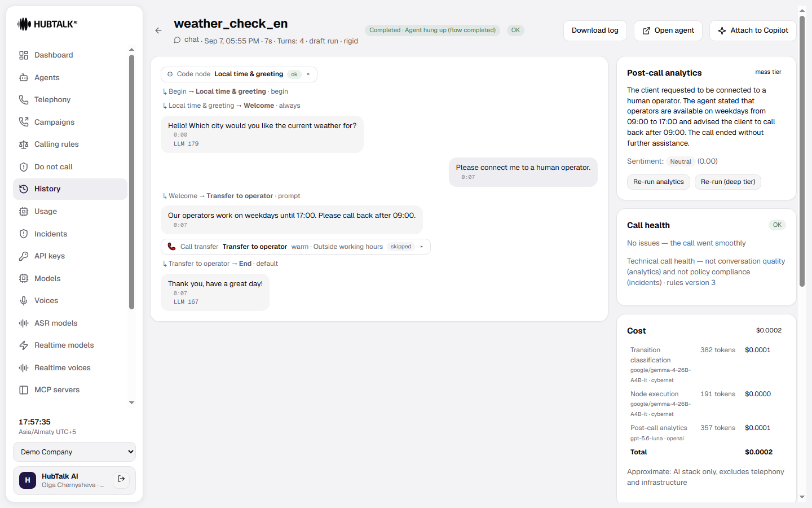Click the Realtime voices waveform icon
812x508 pixels.
(24, 368)
